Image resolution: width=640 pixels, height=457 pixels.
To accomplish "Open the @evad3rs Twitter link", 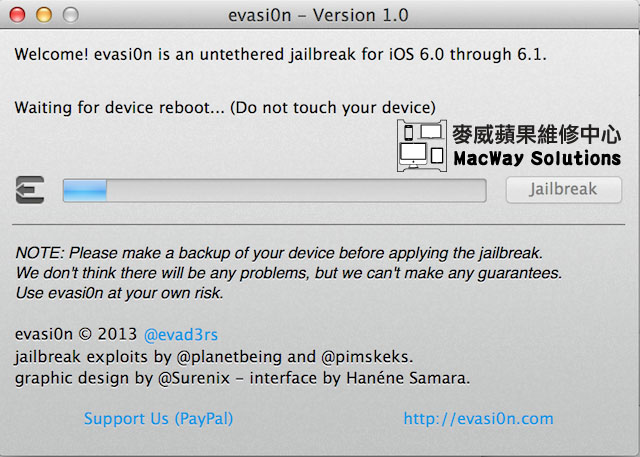I will click(x=181, y=335).
